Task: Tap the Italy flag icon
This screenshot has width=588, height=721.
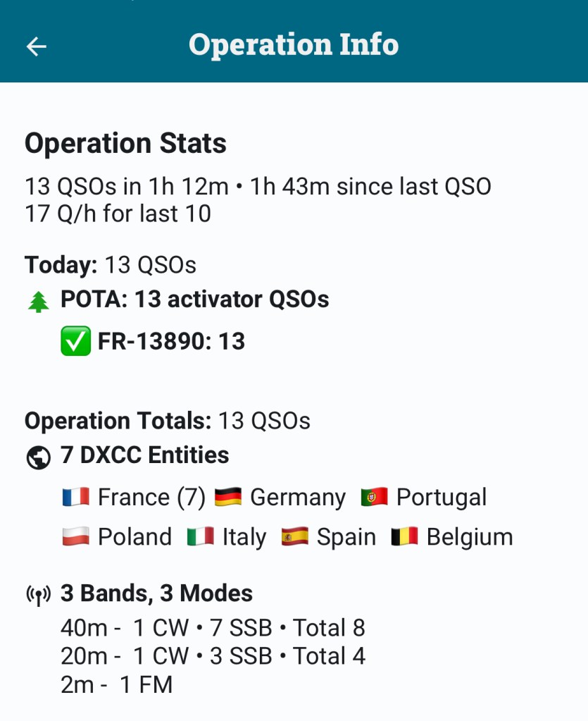Action: [200, 537]
